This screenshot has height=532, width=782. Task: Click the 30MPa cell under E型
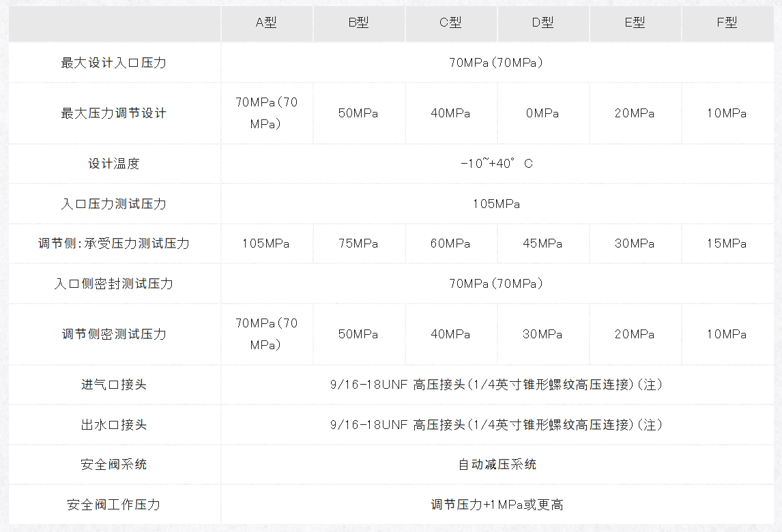[635, 243]
